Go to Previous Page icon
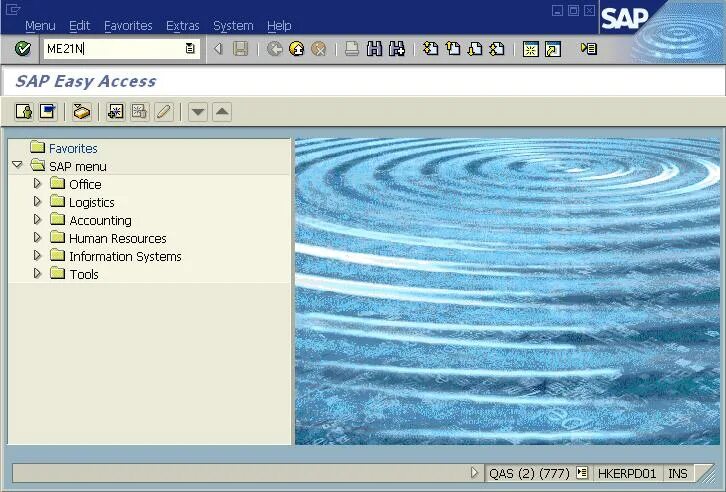The image size is (726, 492). 453,49
